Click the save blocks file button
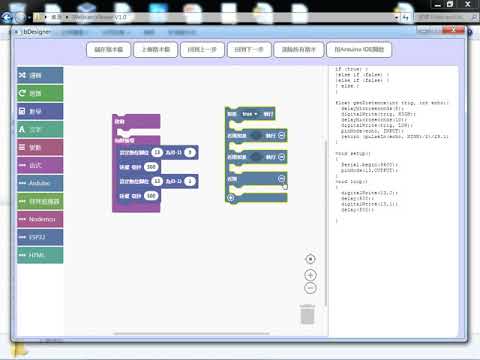The width and height of the screenshot is (480, 360). point(108,50)
